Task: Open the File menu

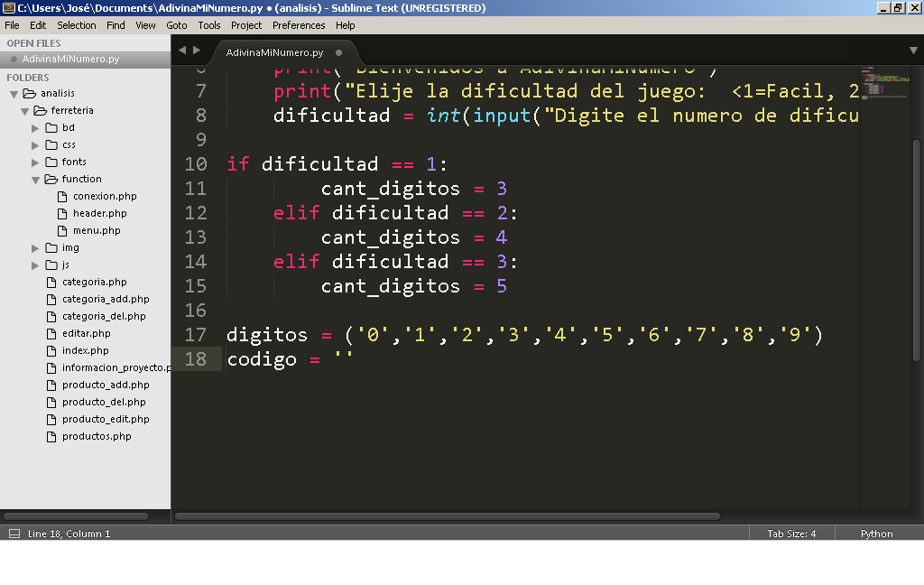Action: click(x=12, y=25)
